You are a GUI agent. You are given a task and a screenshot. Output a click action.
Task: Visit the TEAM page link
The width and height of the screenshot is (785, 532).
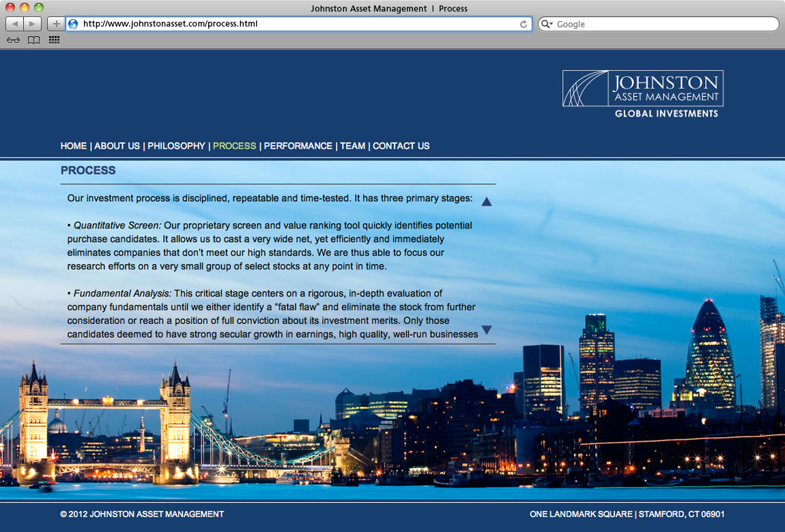point(352,146)
